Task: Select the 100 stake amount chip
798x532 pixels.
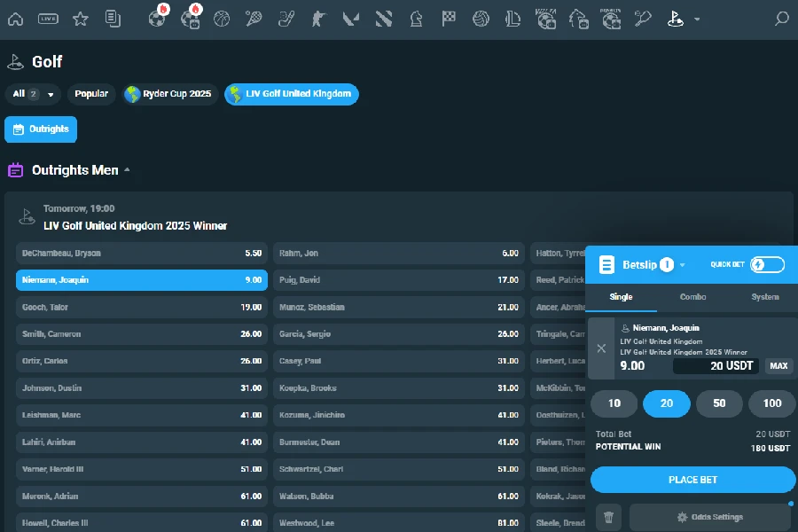Action: (x=771, y=403)
